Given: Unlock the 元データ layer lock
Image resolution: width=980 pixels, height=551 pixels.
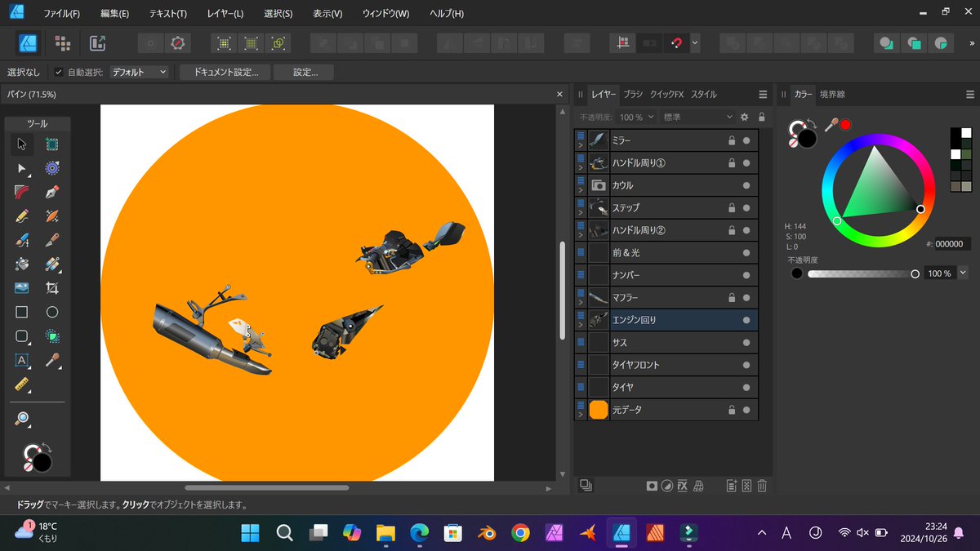Looking at the screenshot, I should pos(732,410).
